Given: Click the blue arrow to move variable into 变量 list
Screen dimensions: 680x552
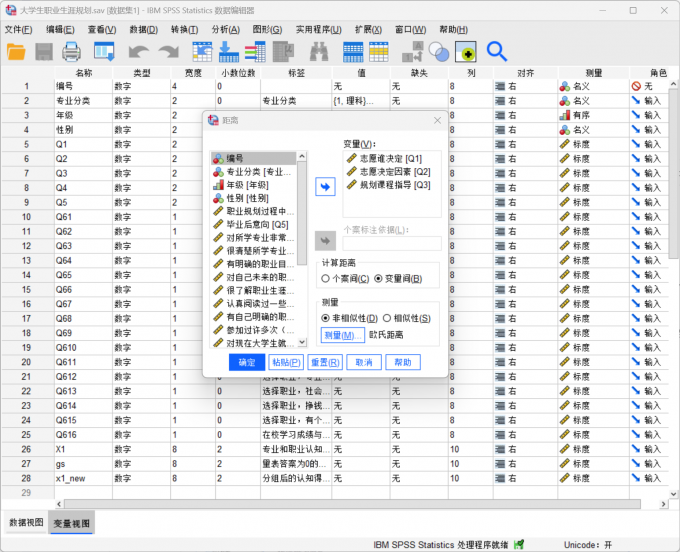Looking at the screenshot, I should [324, 186].
